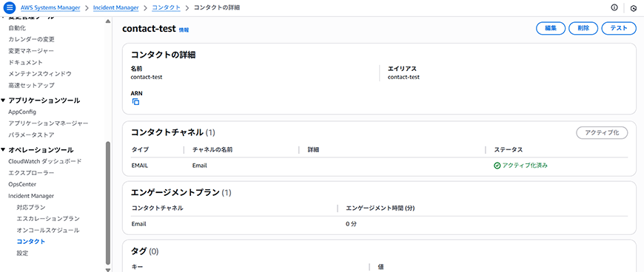Open メンテナンスウィンドウ in the sidebar
Screen dimensions: 644x272
tap(40, 74)
